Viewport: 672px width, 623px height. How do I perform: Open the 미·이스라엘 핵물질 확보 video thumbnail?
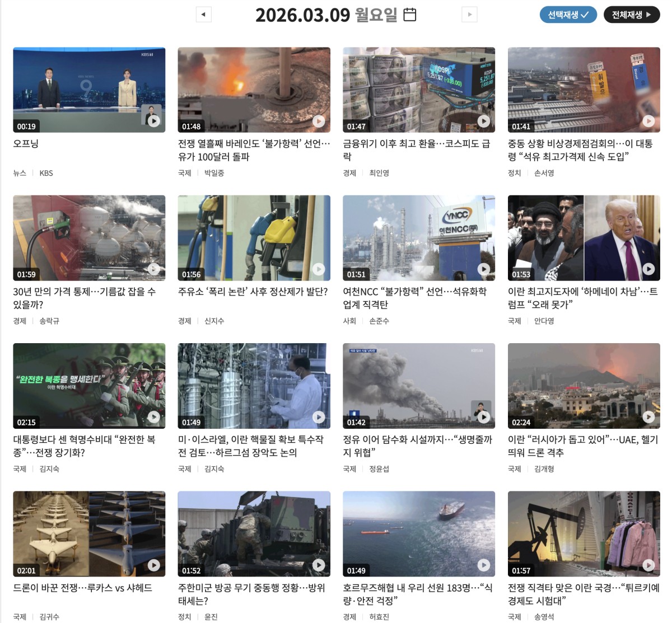(x=254, y=385)
